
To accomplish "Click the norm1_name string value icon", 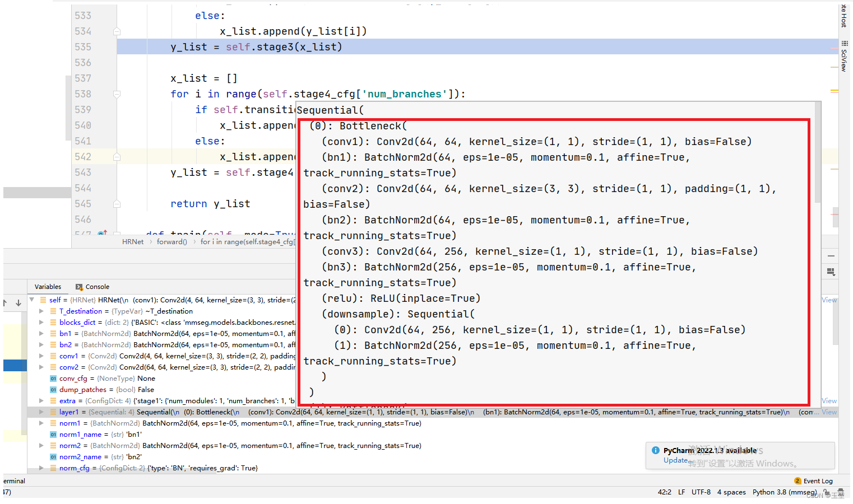I will pyautogui.click(x=53, y=435).
